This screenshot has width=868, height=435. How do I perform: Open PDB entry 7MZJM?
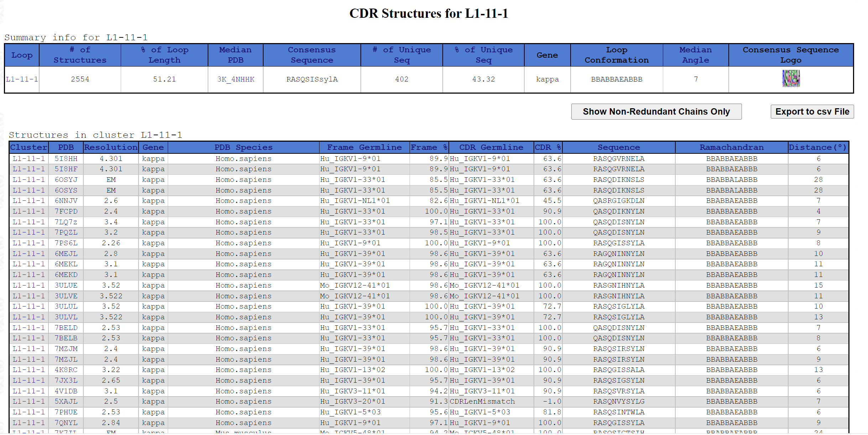point(66,349)
